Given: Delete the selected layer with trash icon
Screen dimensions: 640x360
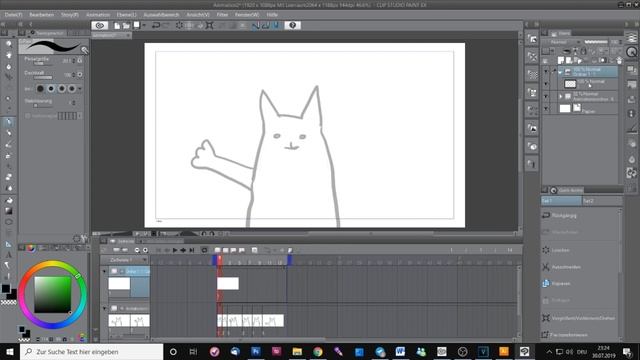Looking at the screenshot, I should tap(619, 60).
